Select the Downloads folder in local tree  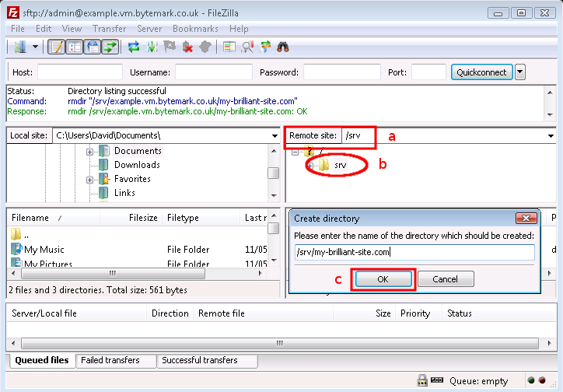coord(137,165)
